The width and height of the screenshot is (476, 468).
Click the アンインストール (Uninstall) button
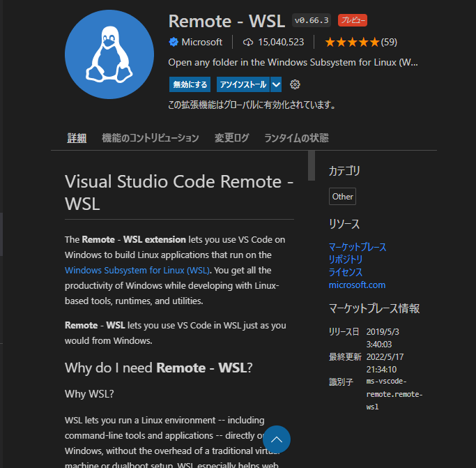pos(243,84)
